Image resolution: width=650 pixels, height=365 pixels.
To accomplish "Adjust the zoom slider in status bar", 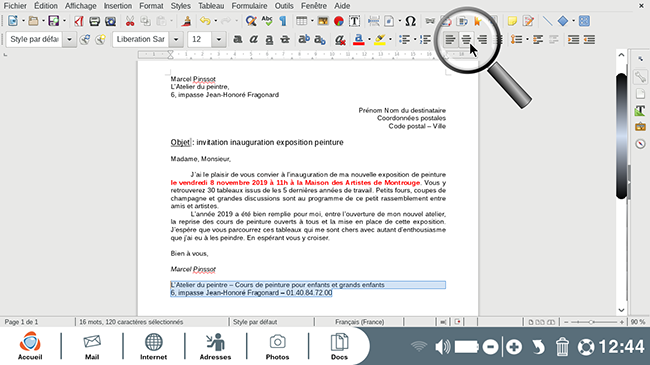I will pos(594,322).
